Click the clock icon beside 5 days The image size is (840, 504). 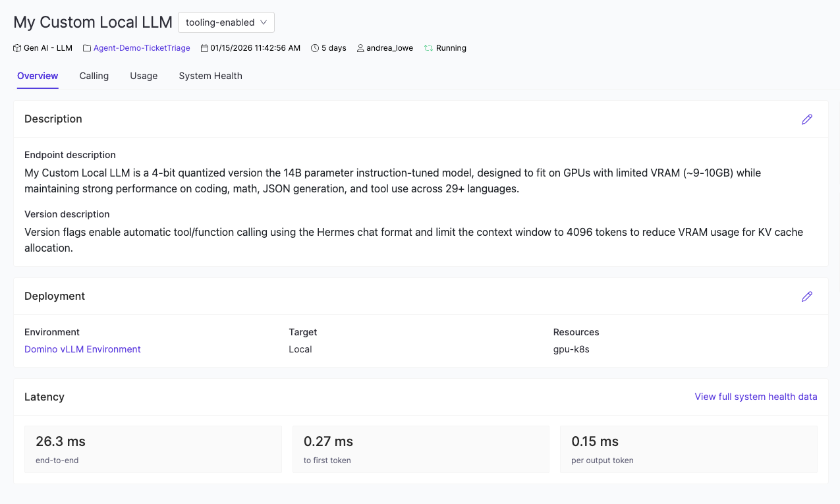click(x=315, y=48)
